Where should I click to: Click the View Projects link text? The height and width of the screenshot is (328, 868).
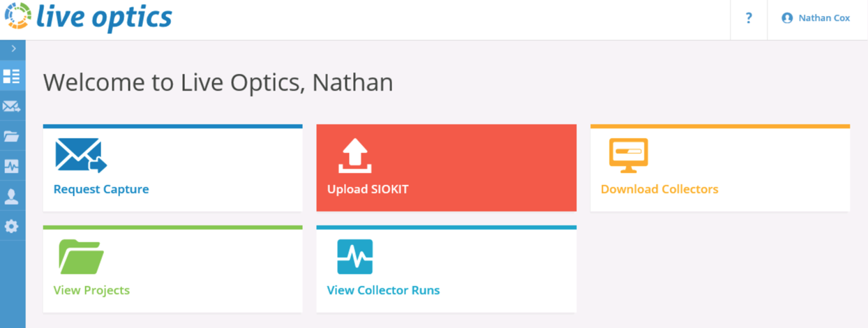(91, 290)
